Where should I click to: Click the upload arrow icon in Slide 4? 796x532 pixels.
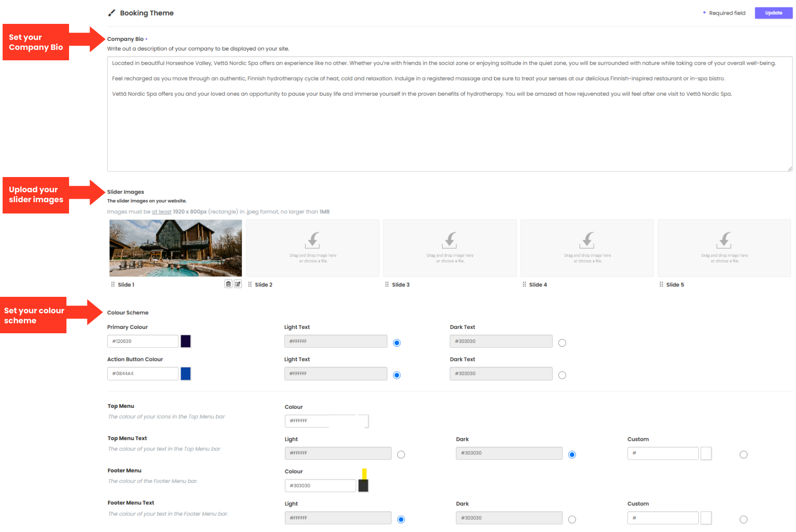click(x=587, y=240)
